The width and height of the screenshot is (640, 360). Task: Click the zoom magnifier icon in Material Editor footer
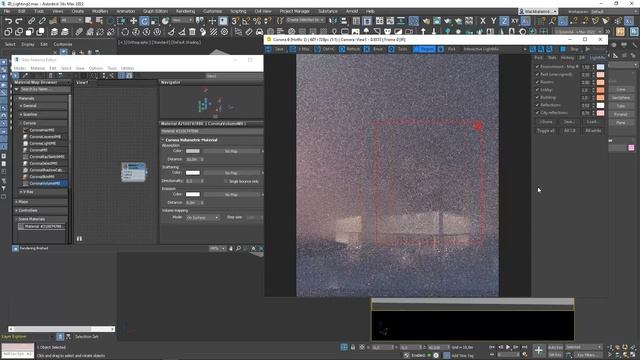pos(238,248)
